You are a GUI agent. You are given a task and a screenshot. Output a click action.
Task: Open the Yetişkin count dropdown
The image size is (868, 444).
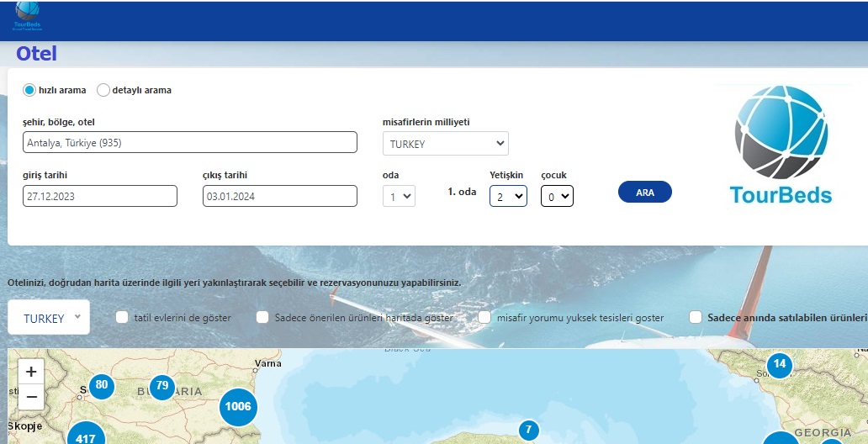508,196
